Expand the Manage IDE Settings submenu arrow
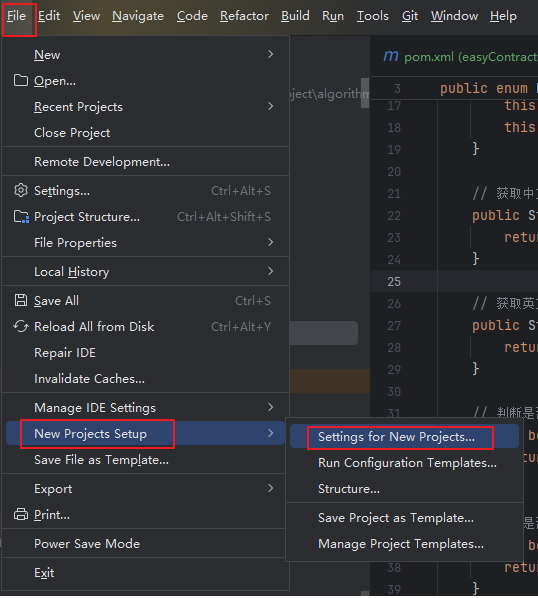The width and height of the screenshot is (538, 598). (x=270, y=407)
